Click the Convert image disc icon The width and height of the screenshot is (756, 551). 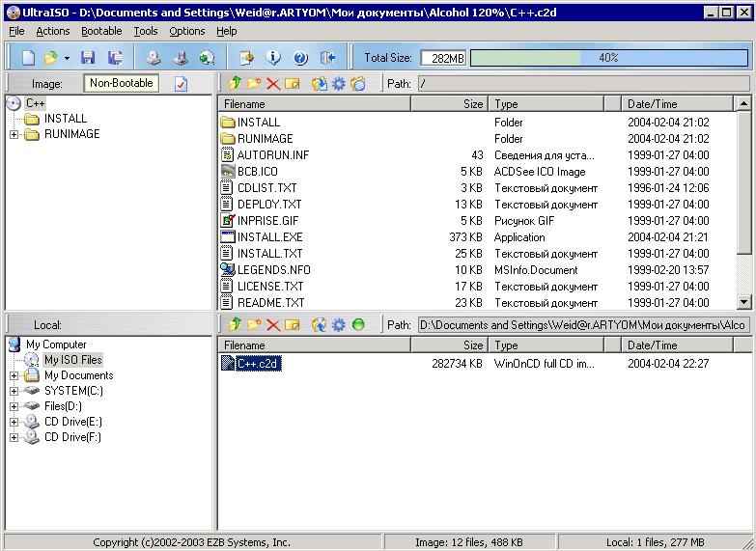click(207, 58)
